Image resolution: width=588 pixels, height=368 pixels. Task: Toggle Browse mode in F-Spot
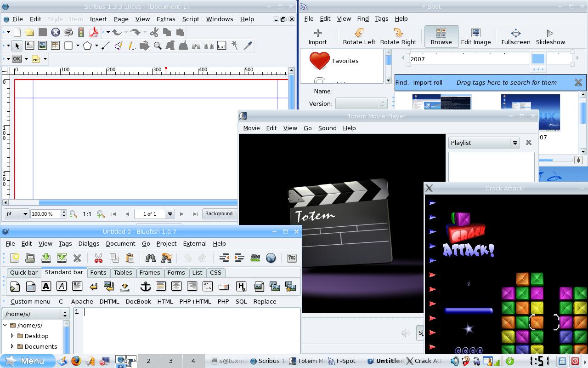click(x=441, y=36)
